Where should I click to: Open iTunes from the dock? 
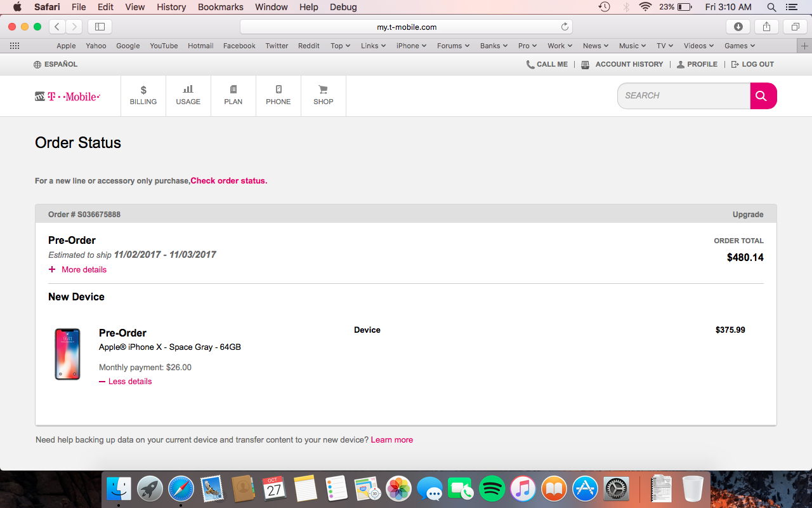pos(523,488)
